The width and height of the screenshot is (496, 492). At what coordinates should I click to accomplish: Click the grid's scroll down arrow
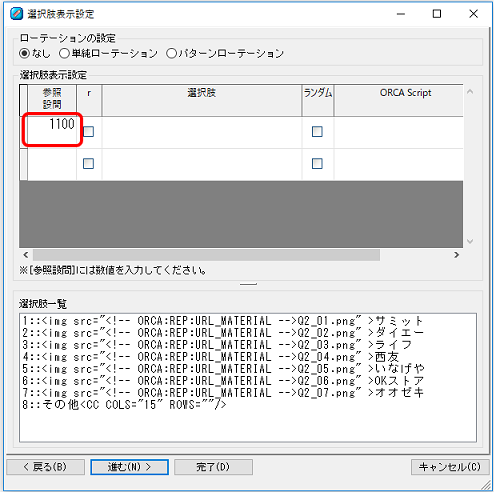(x=470, y=241)
